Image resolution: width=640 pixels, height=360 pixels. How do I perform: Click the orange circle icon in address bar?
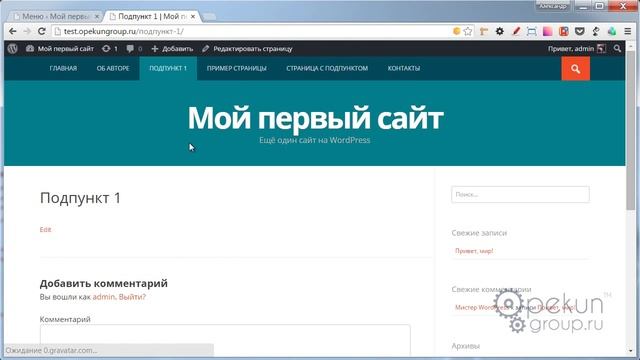point(456,31)
